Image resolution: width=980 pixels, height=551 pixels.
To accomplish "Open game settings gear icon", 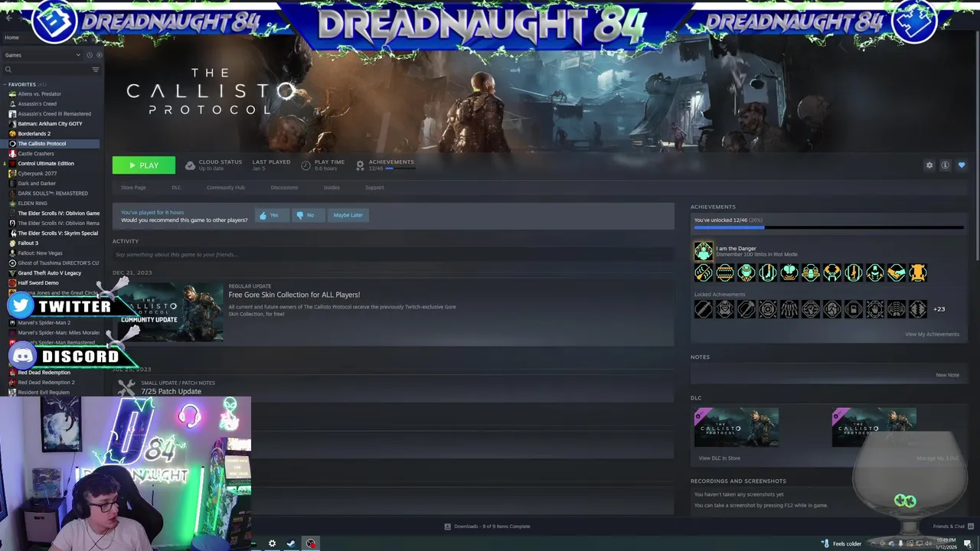I will click(x=929, y=165).
